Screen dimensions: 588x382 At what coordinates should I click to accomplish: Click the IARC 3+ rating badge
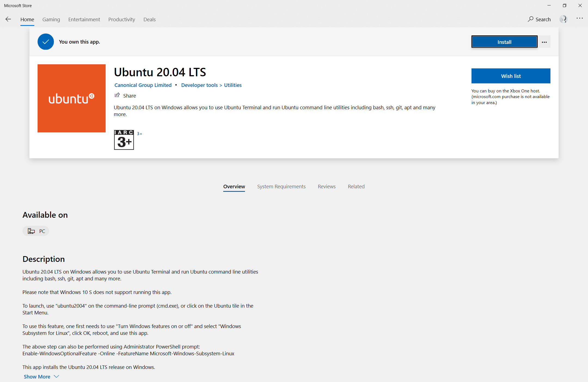(x=124, y=140)
